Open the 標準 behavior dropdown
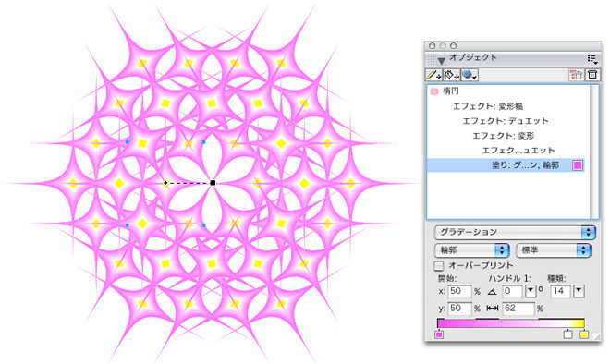Viewport: 610px width, 364px height. pyautogui.click(x=554, y=250)
